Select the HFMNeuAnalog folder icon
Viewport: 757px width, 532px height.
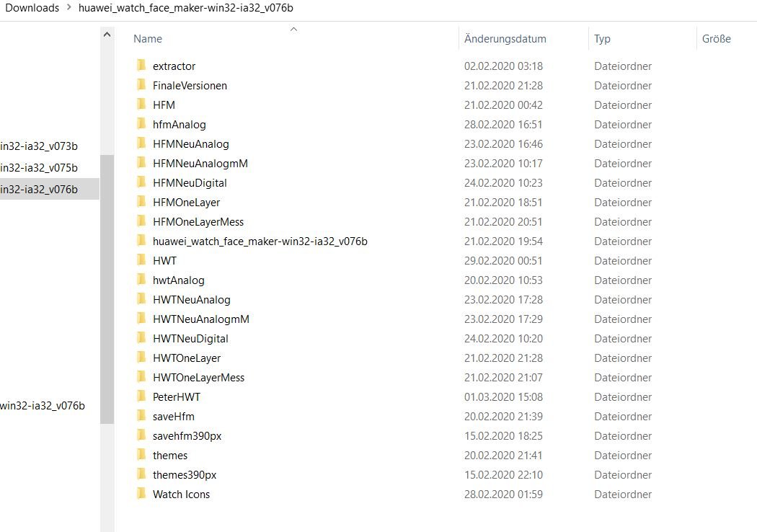tap(141, 143)
